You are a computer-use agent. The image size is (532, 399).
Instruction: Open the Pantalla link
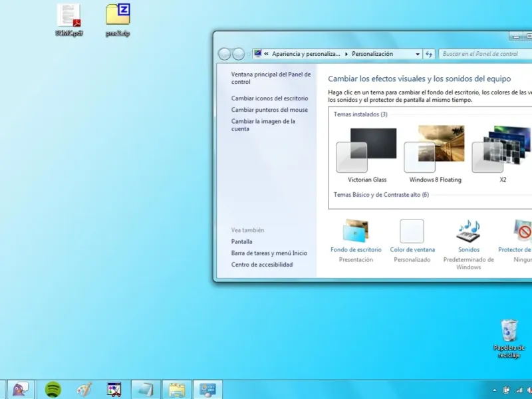[x=241, y=241]
